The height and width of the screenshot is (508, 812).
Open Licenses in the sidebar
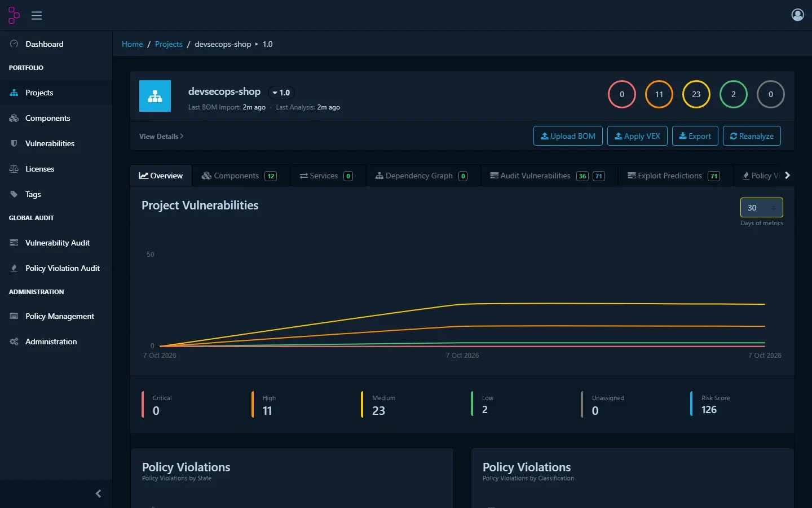coord(56,169)
